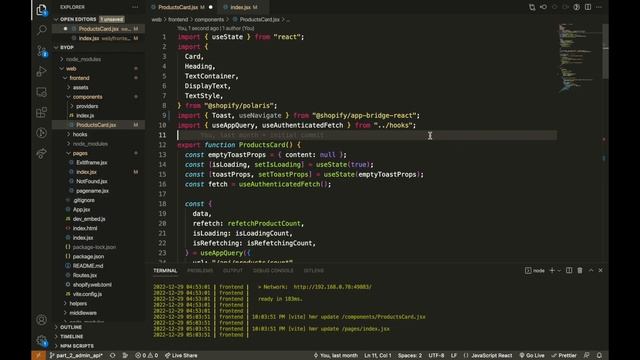Open the Run and Debug view

(x=41, y=71)
